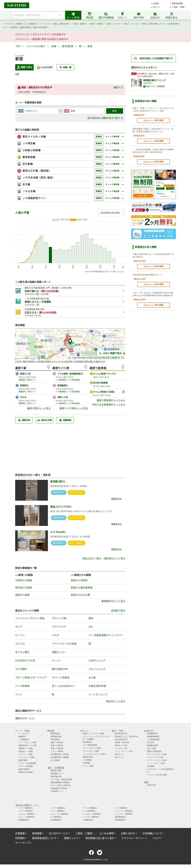The height and width of the screenshot is (868, 191).
Task: Click the green 検索 button
Action: [x=114, y=111]
